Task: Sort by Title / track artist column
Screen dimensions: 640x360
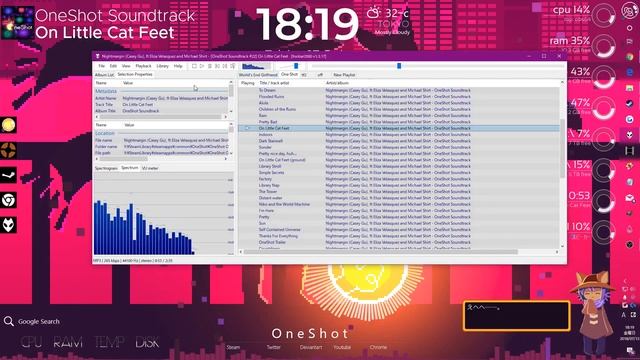Action: (274, 83)
